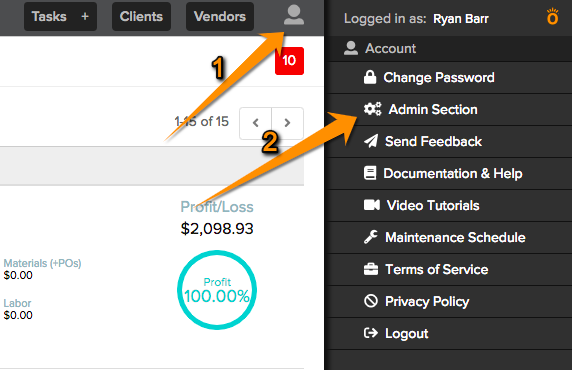Screen dimensions: 572x370
Task: Open the Admin Section menu item
Action: 450,109
